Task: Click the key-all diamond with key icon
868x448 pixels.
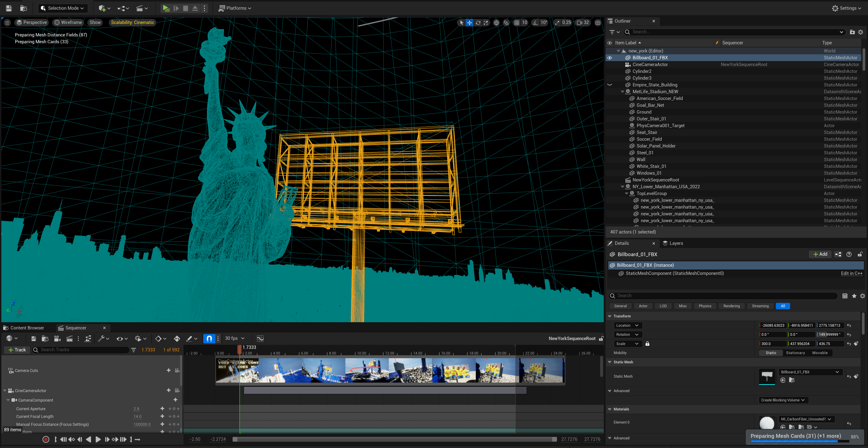Action: (177, 339)
